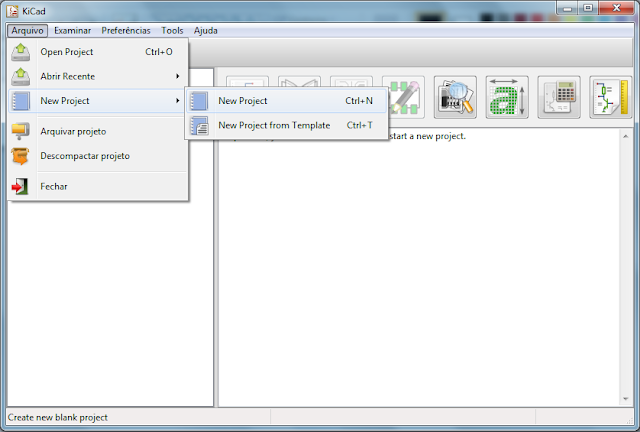This screenshot has height=432, width=640.
Task: Maximize the KiCad window
Action: pos(588,8)
